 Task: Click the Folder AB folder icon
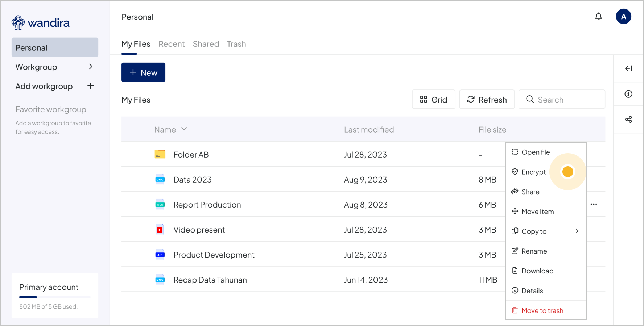(x=160, y=155)
